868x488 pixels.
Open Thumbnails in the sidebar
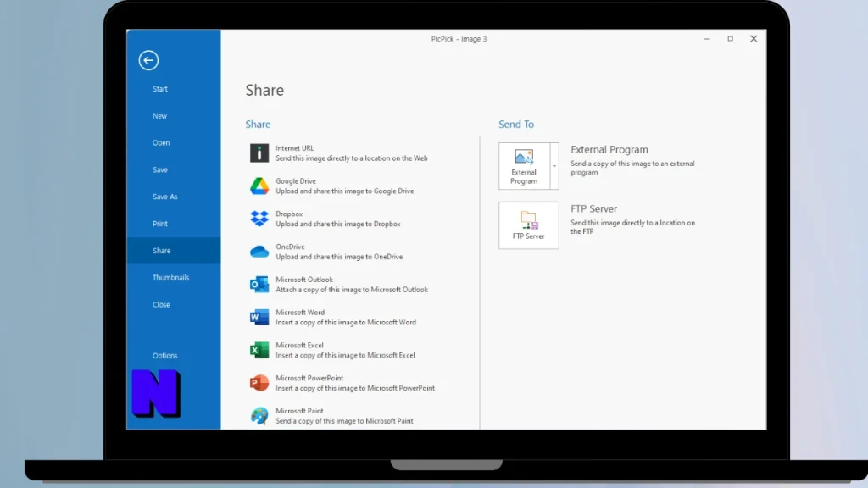[170, 278]
